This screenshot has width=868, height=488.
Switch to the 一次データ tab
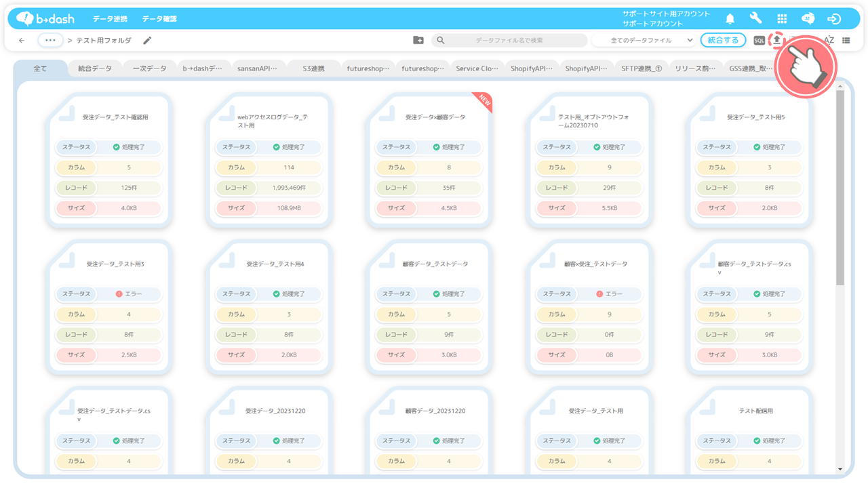(x=149, y=68)
